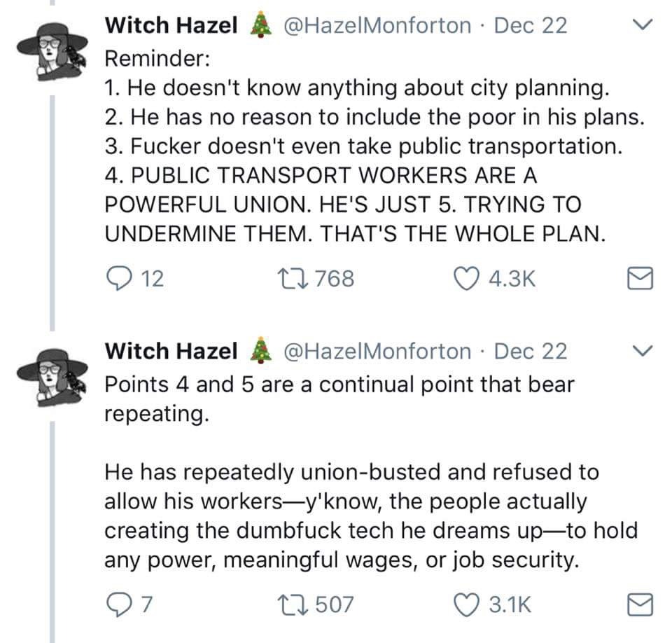This screenshot has width=672, height=643.
Task: Open the chevron menu on the Reminder tweet
Action: (640, 25)
